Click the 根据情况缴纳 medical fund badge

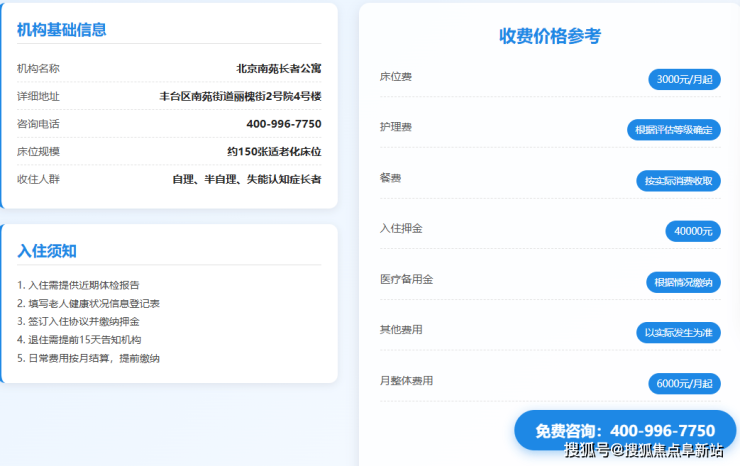683,282
